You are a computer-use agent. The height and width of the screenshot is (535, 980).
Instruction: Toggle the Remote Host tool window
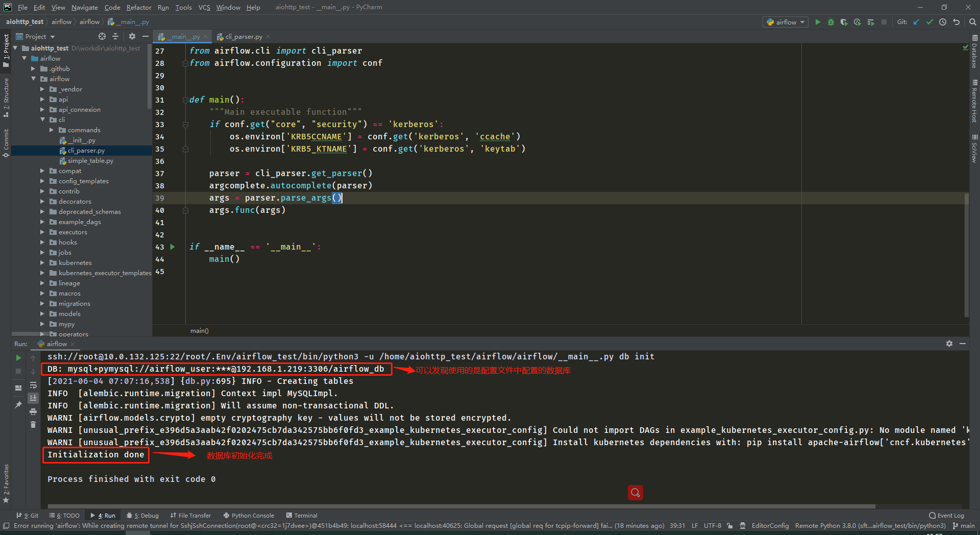(974, 101)
